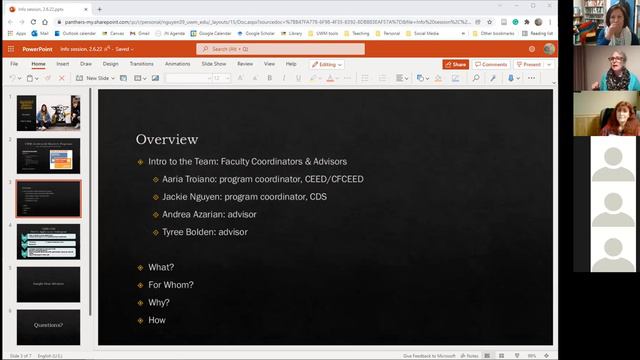Toggle Underline formatting
Image resolution: width=640 pixels, height=360 pixels.
(298, 78)
